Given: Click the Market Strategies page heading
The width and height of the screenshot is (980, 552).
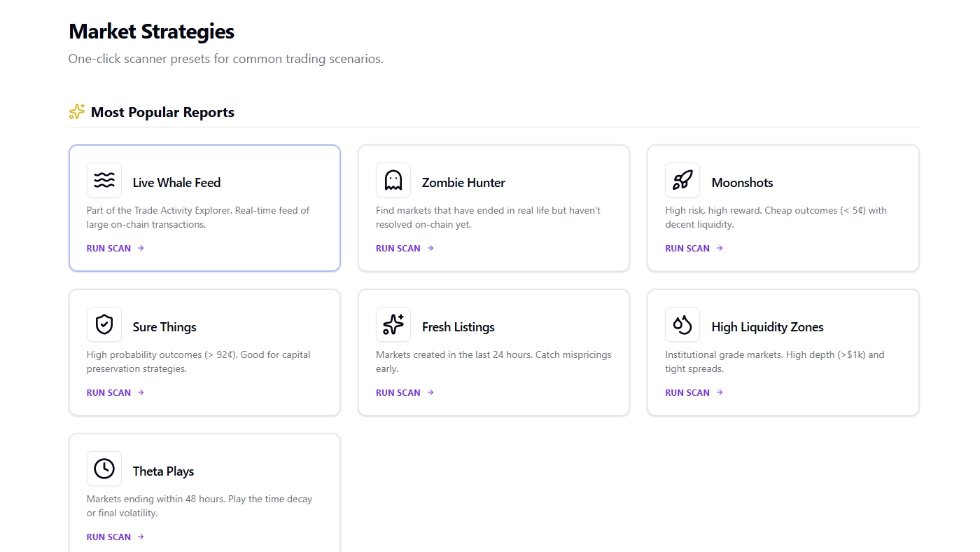Looking at the screenshot, I should tap(151, 32).
